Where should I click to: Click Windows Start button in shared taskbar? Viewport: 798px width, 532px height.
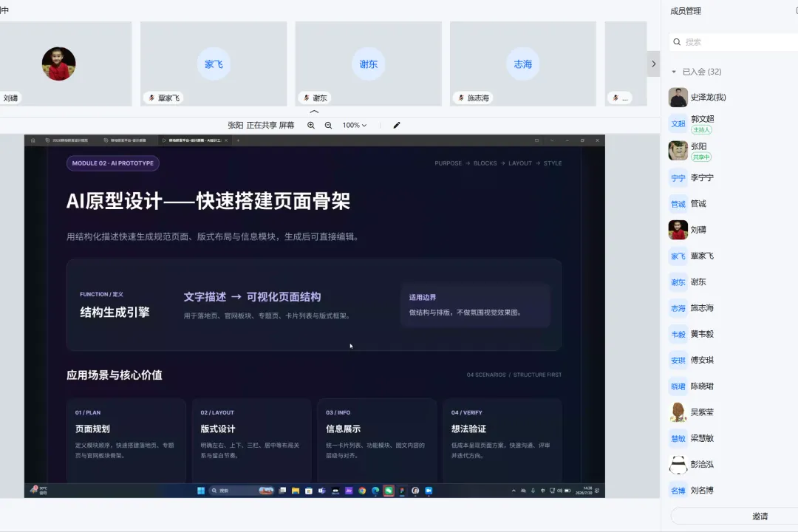tap(201, 491)
